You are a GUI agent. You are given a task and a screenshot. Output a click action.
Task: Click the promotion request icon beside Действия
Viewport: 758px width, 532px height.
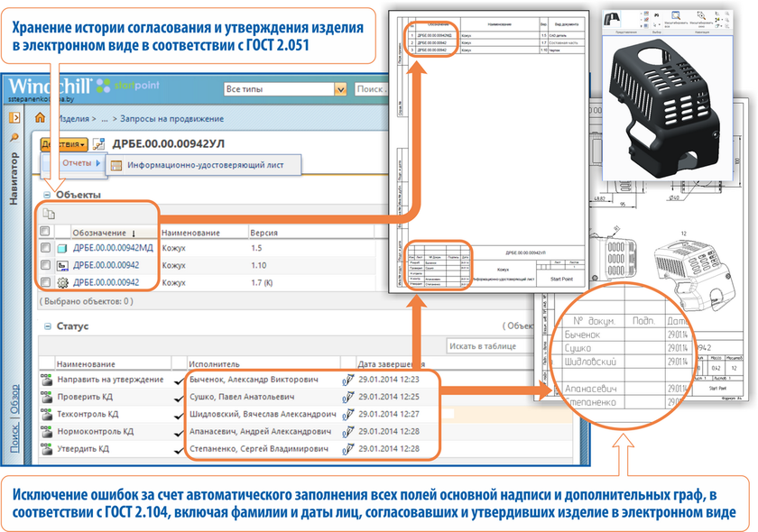tap(99, 144)
